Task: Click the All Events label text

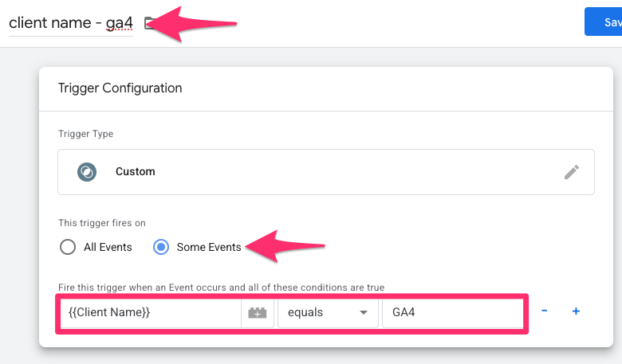Action: pyautogui.click(x=108, y=247)
